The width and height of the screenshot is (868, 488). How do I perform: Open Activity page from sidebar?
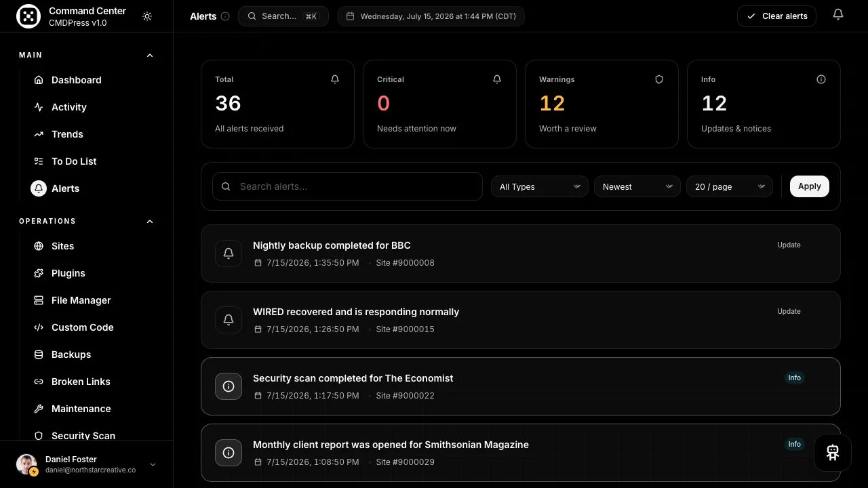pos(68,107)
